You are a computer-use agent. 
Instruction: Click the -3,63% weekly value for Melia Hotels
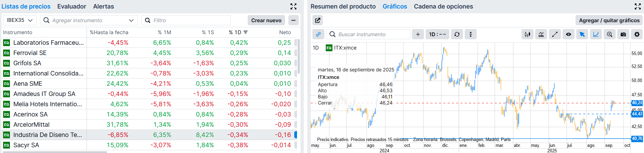[x=204, y=104]
